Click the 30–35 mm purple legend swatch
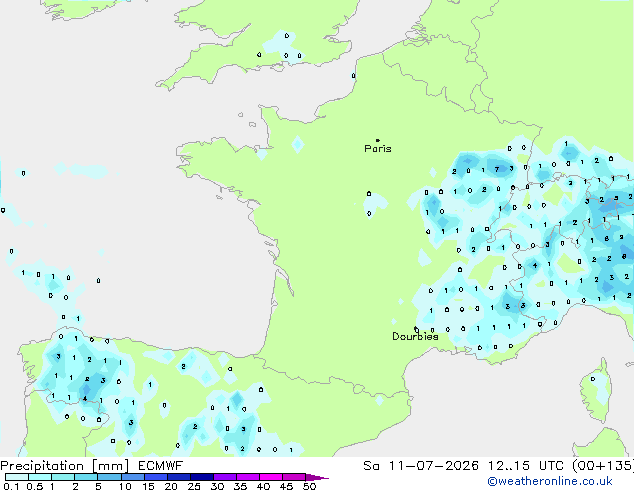 225,477
